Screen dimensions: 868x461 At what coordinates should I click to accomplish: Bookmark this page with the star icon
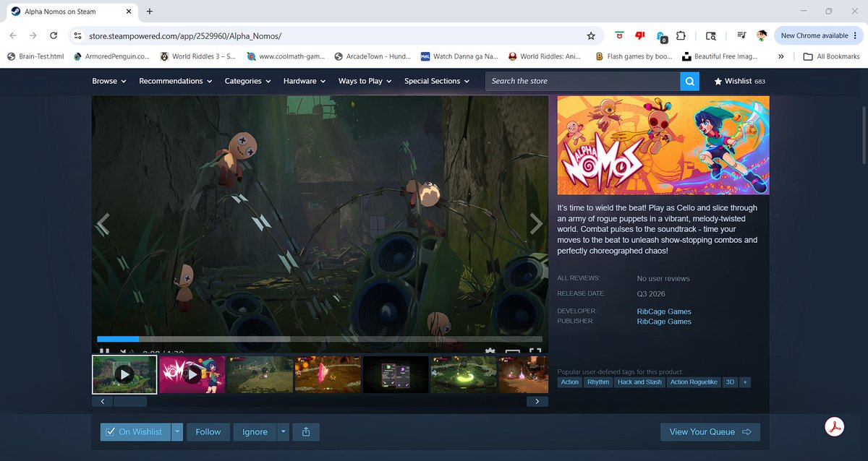[591, 35]
